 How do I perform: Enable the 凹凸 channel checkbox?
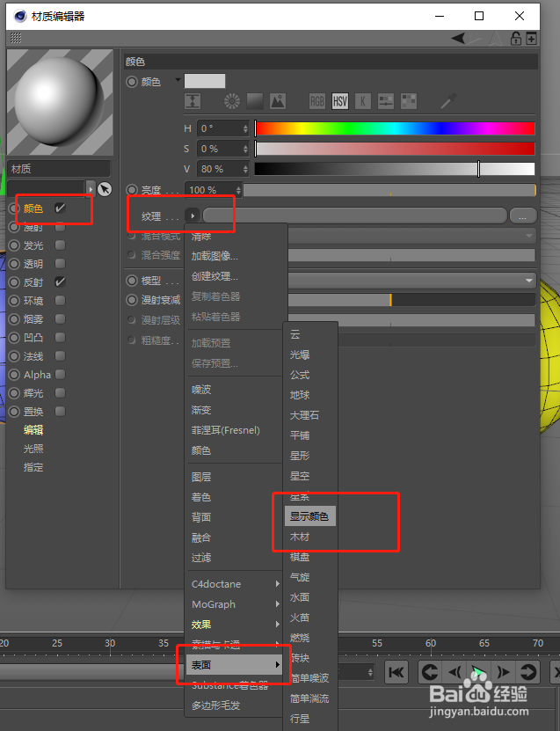(60, 337)
